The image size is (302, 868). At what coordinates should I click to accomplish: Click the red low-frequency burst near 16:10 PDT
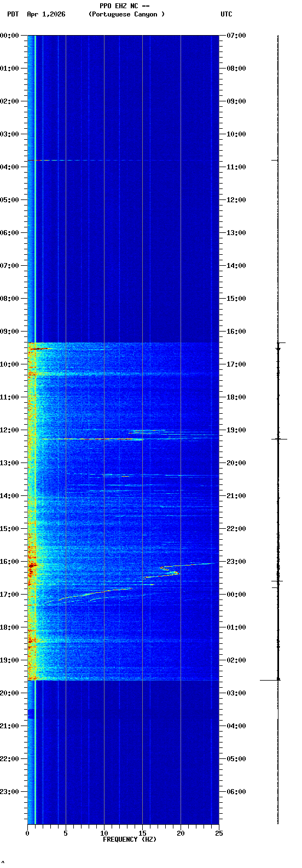tap(32, 565)
